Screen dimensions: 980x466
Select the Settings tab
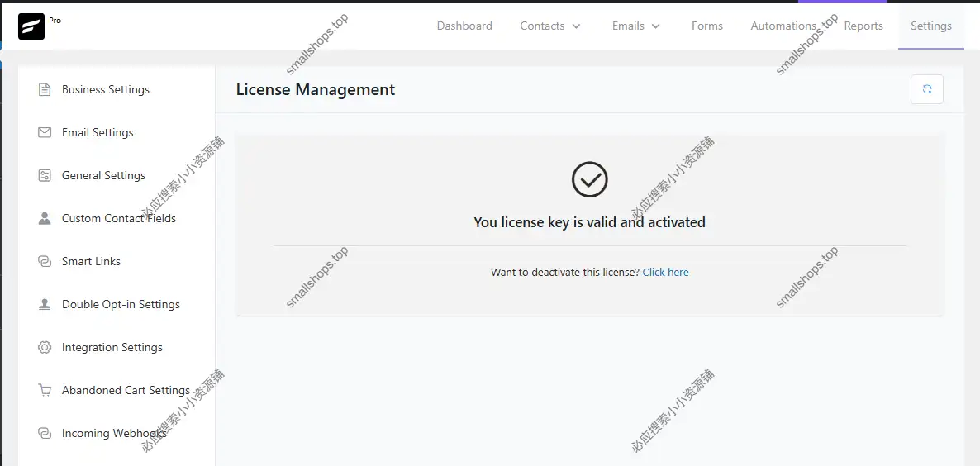pos(930,26)
